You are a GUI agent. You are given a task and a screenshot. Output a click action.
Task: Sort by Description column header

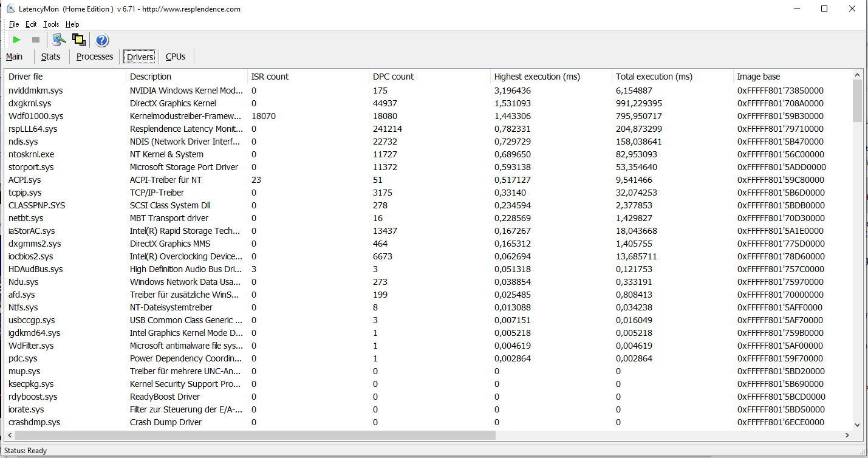pyautogui.click(x=187, y=77)
